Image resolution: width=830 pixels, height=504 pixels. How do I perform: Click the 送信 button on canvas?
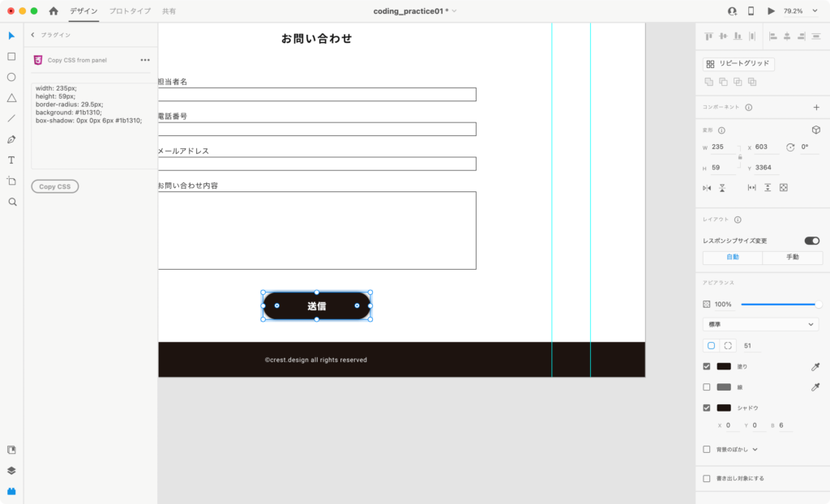point(317,306)
